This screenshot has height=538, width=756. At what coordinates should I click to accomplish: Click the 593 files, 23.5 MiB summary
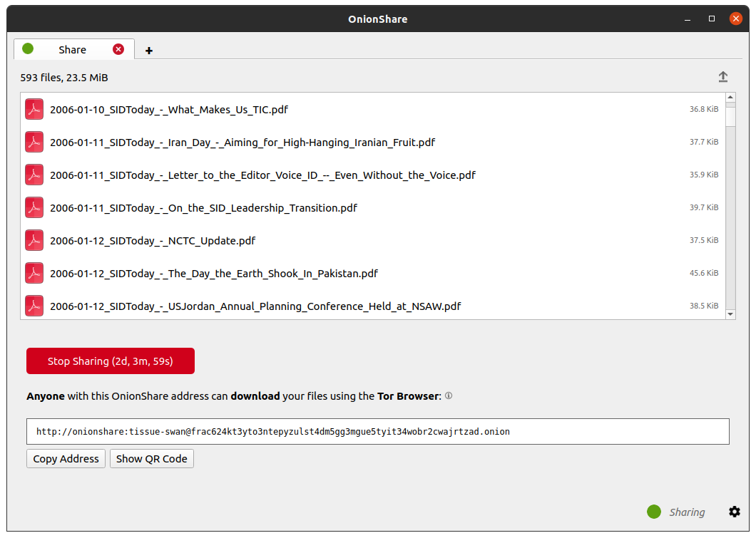(64, 78)
